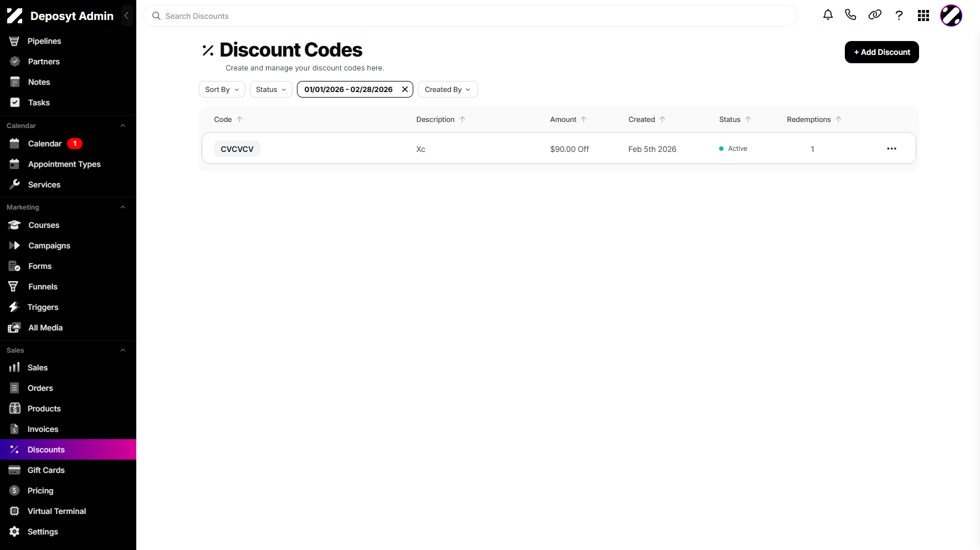Open the Status filter dropdown

271,89
